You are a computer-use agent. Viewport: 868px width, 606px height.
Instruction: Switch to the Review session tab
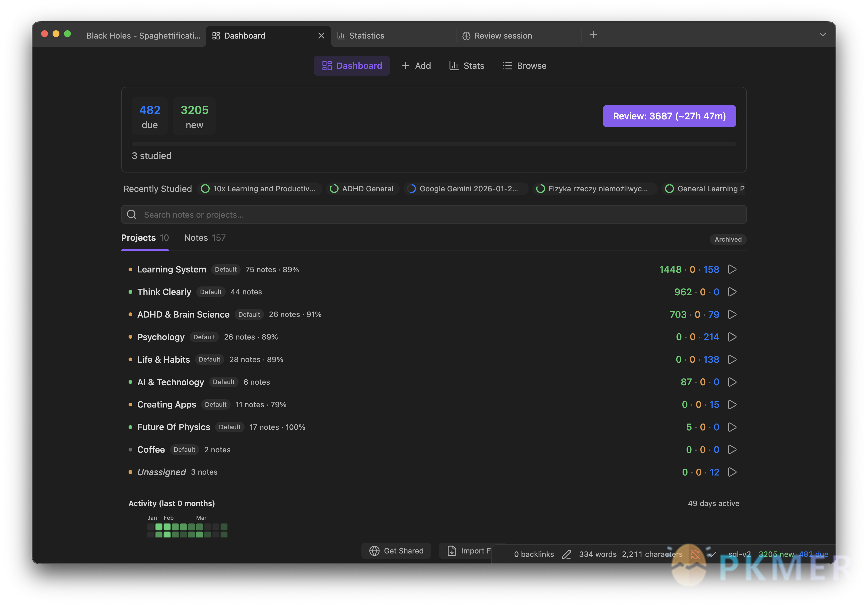(x=519, y=35)
